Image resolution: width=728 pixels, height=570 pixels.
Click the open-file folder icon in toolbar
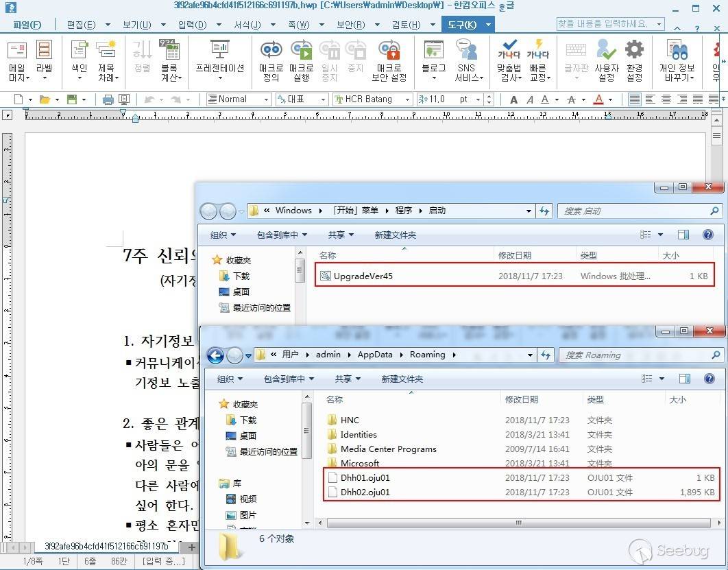pyautogui.click(x=45, y=99)
